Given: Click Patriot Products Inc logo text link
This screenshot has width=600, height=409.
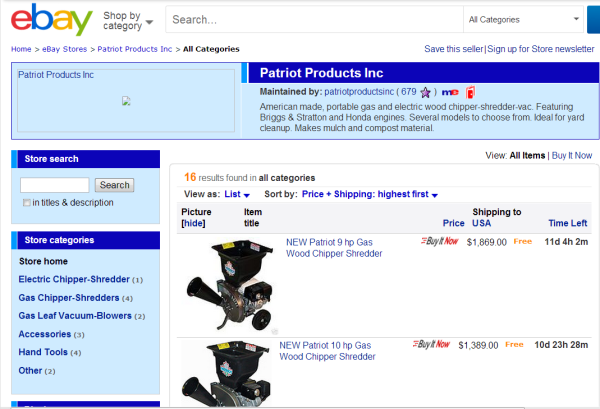Looking at the screenshot, I should pos(56,75).
